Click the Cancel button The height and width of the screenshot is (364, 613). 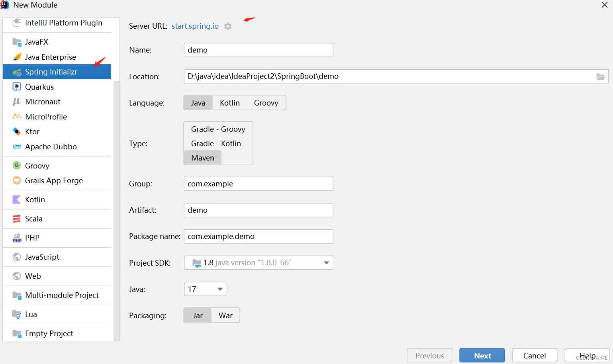point(535,356)
